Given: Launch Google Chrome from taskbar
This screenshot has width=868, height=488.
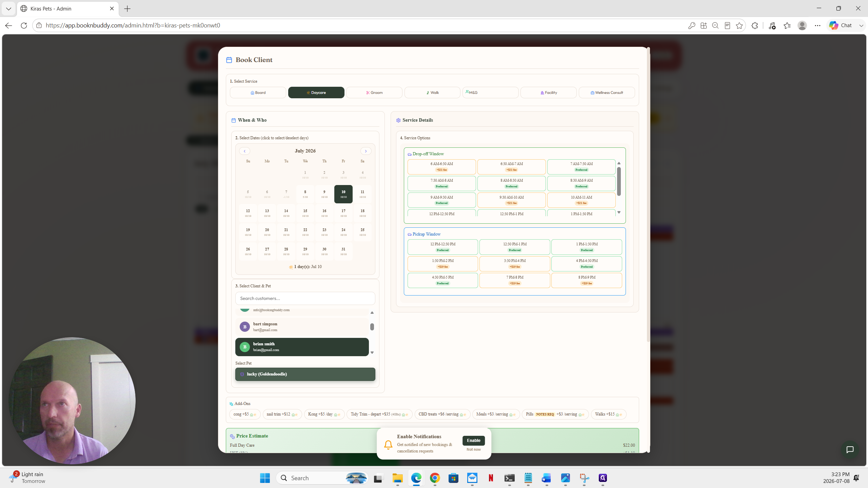Looking at the screenshot, I should click(435, 478).
